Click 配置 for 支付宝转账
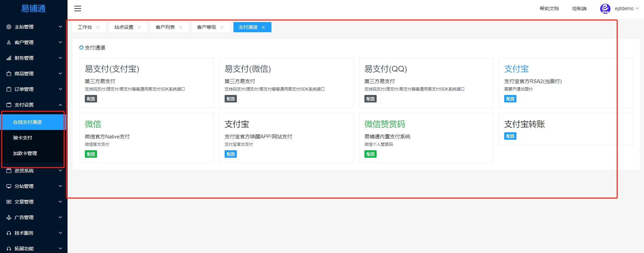The width and height of the screenshot is (644, 253). (x=510, y=136)
